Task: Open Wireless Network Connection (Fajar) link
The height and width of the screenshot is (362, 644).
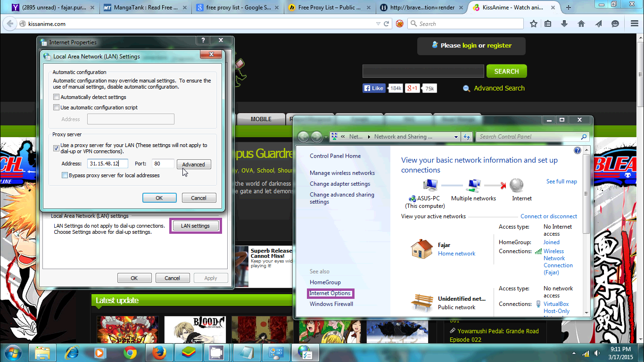Action: (x=558, y=262)
